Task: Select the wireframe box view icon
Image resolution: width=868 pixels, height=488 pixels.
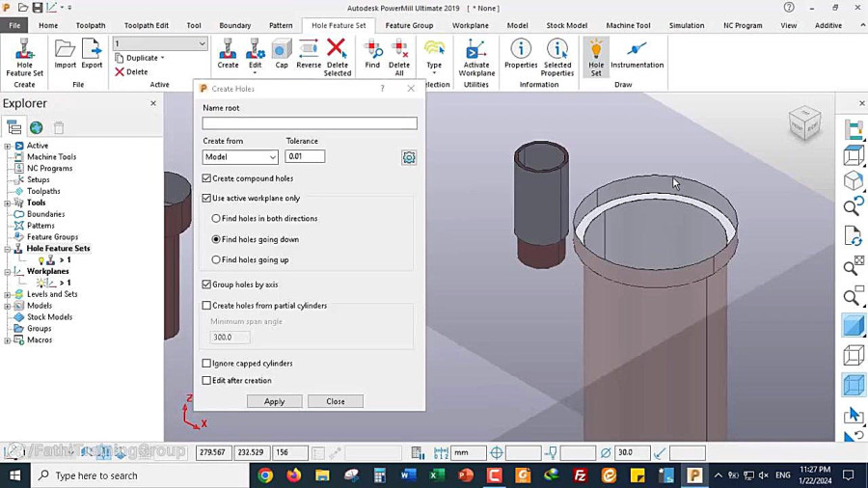Action: coord(854,355)
